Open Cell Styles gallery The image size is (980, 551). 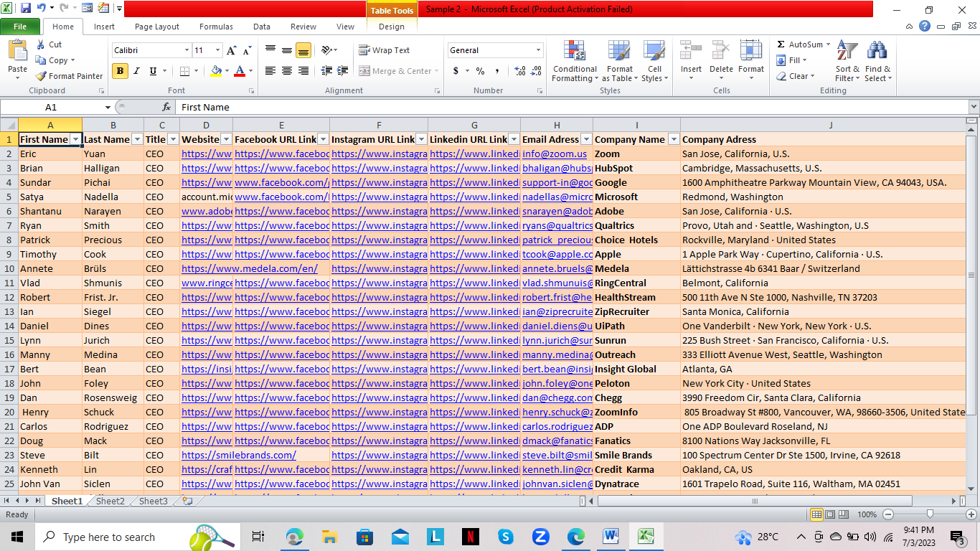[653, 62]
